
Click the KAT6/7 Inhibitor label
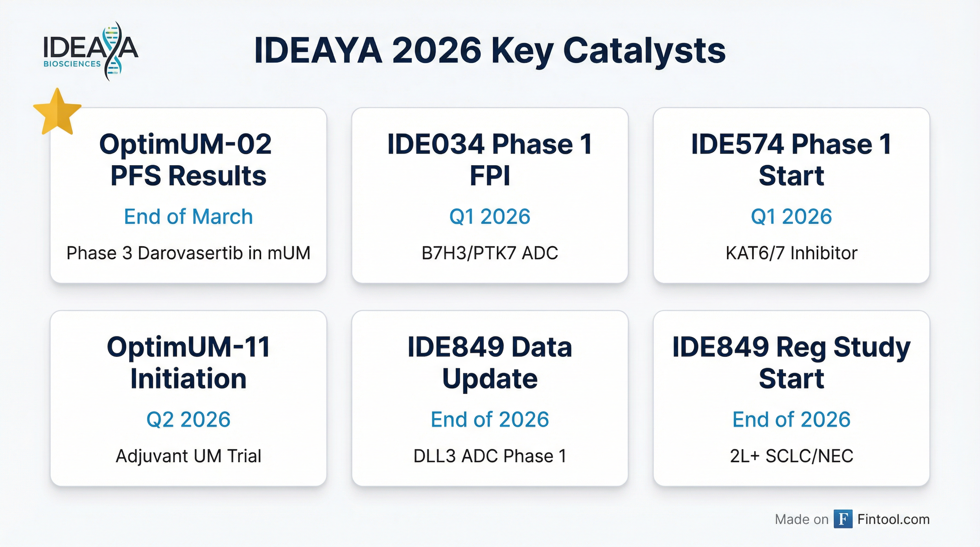[x=791, y=253]
